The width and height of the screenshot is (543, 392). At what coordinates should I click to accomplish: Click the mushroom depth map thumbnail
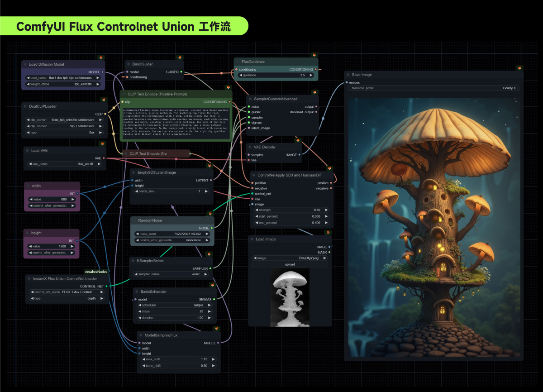tap(290, 297)
